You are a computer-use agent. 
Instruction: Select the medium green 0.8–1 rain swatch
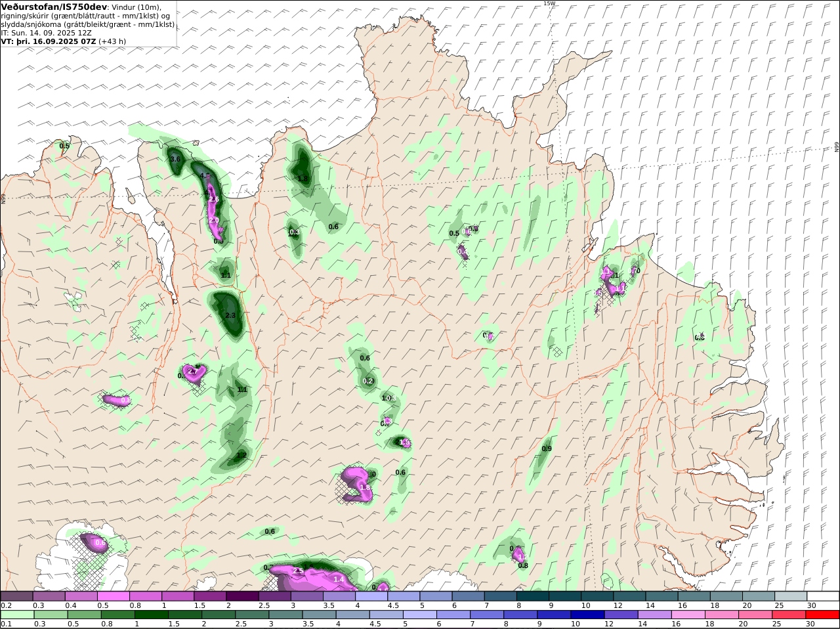point(117,615)
